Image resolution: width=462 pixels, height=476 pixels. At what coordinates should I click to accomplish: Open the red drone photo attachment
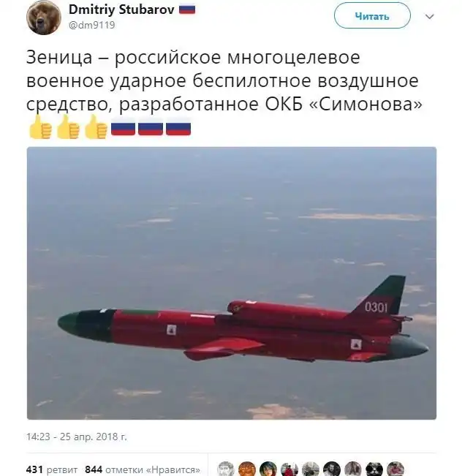click(232, 283)
